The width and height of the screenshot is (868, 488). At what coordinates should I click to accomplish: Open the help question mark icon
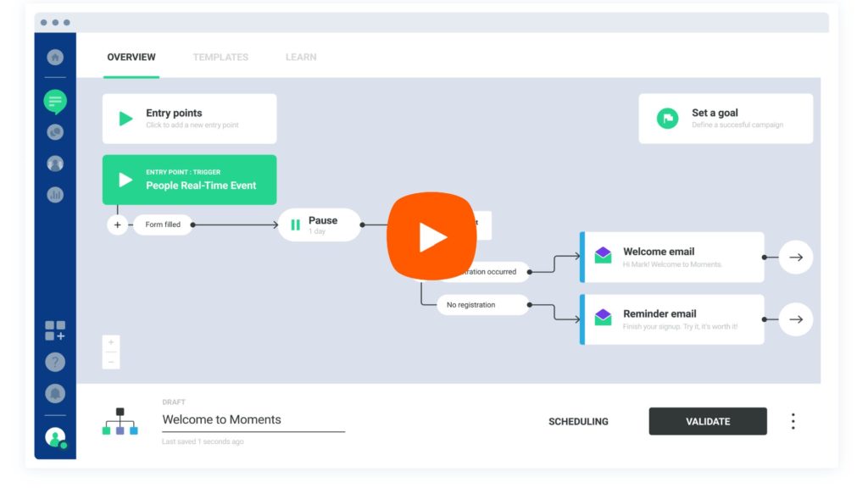coord(55,362)
